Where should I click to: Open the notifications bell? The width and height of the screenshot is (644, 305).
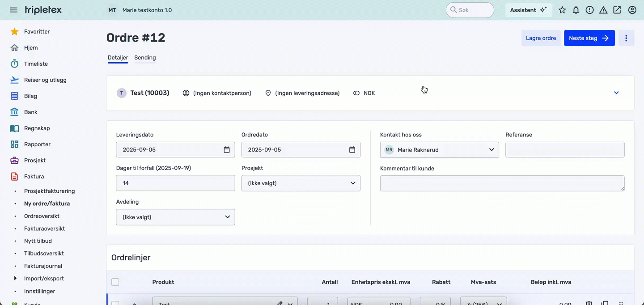pyautogui.click(x=576, y=10)
